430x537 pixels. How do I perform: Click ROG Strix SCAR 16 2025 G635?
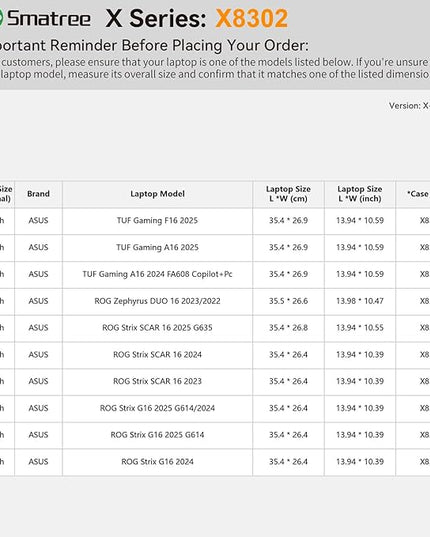157,328
